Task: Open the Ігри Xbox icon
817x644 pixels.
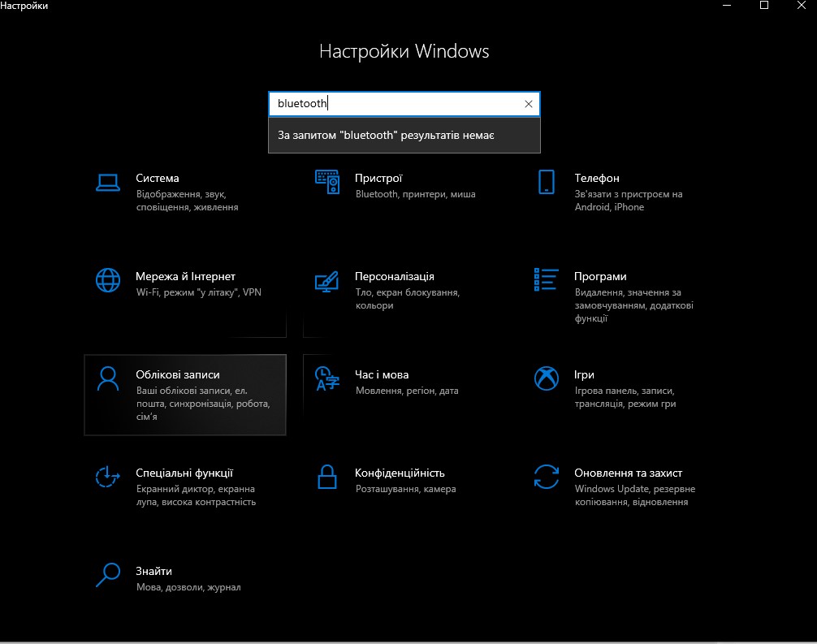Action: [546, 378]
